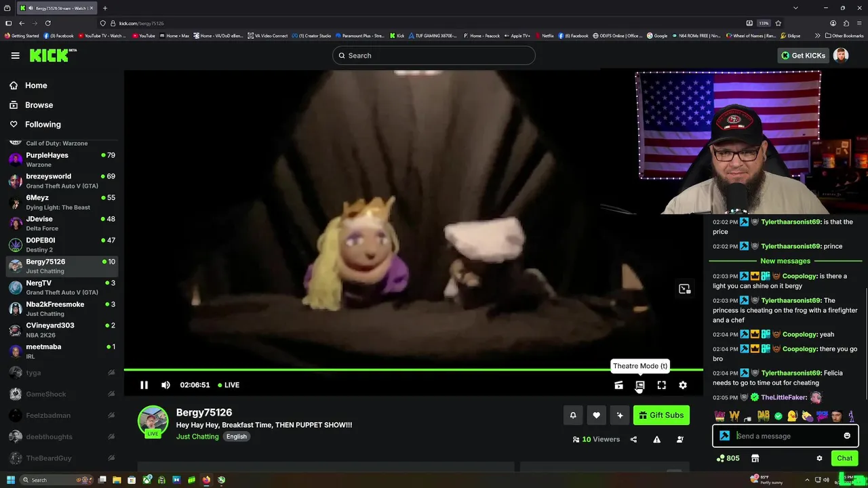Click the Send a message field
The image size is (868, 488).
click(787, 436)
